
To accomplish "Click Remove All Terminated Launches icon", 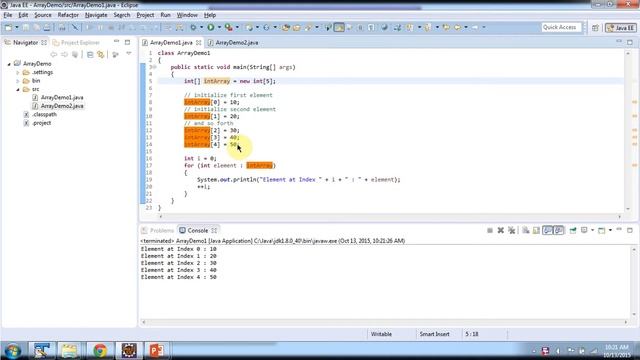I will [x=511, y=231].
